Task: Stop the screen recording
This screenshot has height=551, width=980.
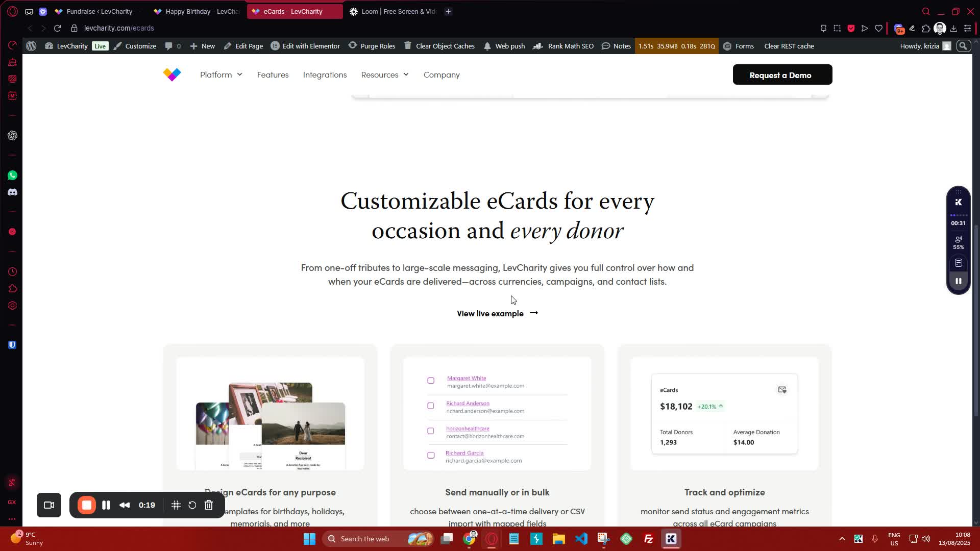Action: (x=87, y=505)
